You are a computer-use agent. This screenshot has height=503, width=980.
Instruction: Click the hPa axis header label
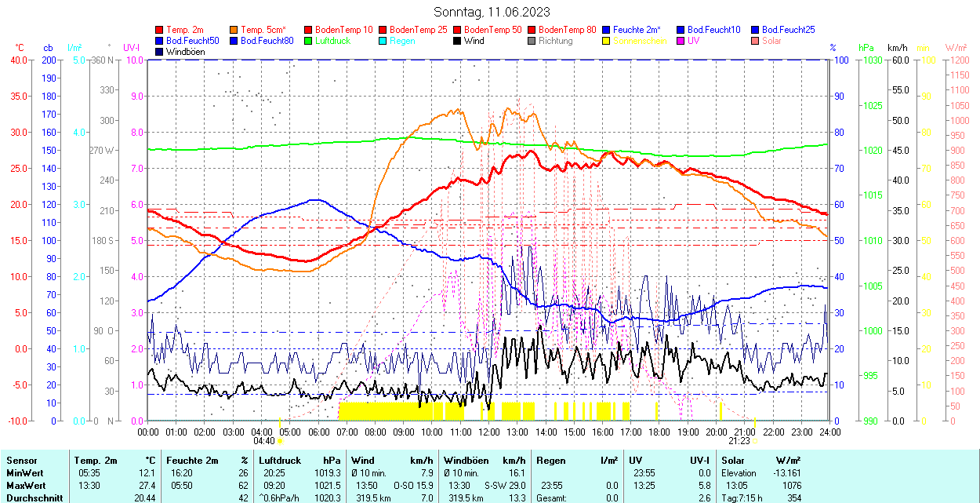tap(866, 48)
